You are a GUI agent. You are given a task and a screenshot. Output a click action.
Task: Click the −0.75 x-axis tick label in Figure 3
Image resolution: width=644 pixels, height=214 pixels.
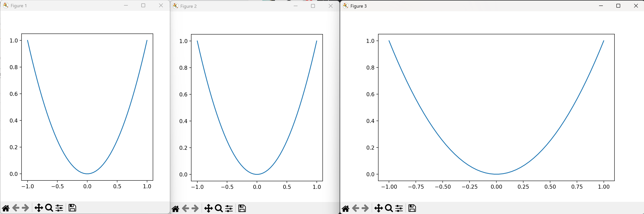tap(416, 187)
